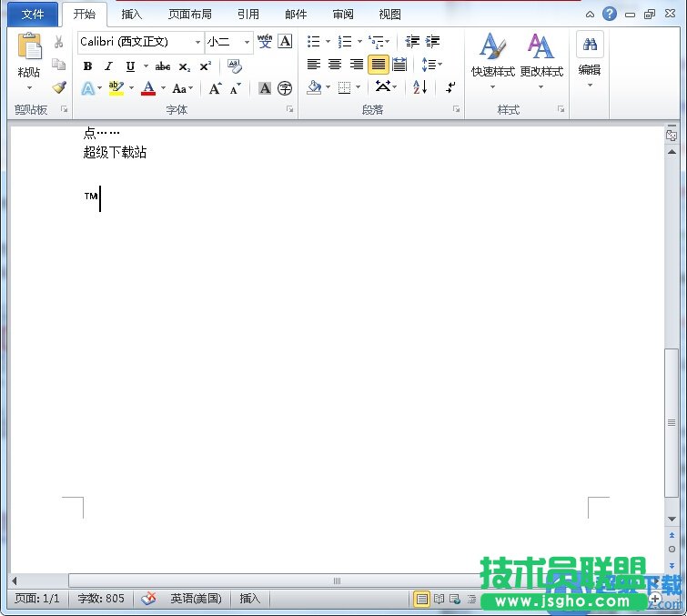Click the 英语(美国) language indicator in status bar
687x616 pixels.
196,599
